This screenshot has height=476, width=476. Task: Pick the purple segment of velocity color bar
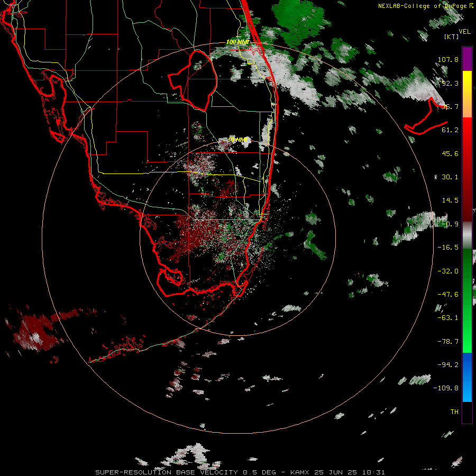click(467, 59)
